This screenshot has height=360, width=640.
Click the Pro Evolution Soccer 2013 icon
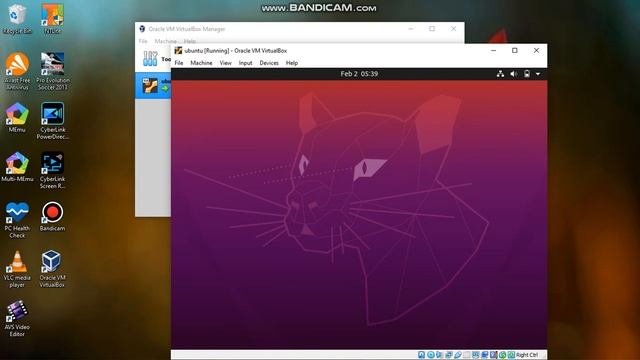(x=53, y=71)
